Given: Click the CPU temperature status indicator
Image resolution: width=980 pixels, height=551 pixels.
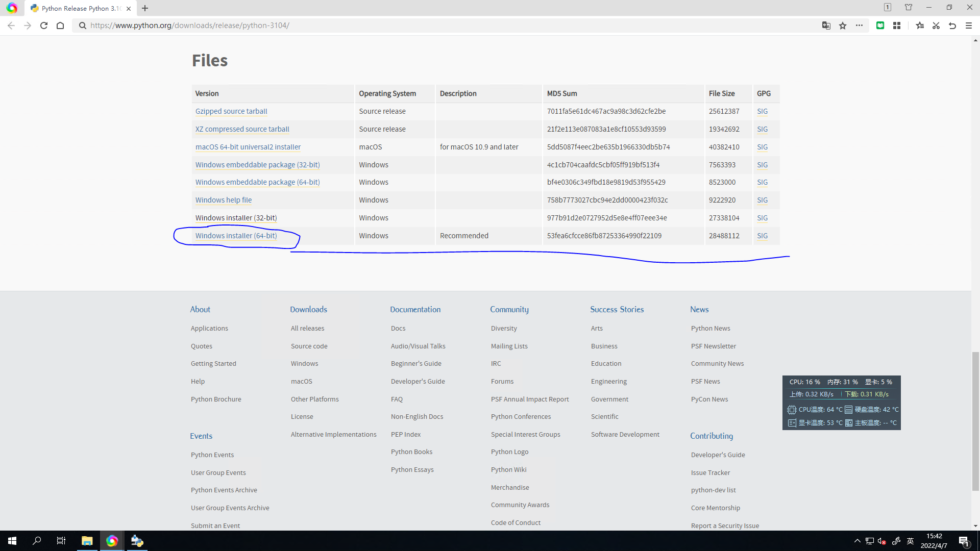Looking at the screenshot, I should pyautogui.click(x=814, y=409).
